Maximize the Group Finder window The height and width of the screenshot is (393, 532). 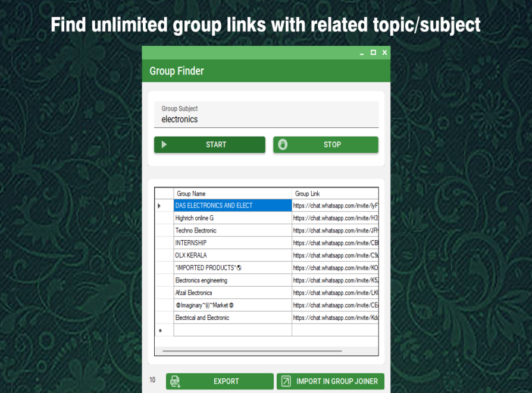[x=373, y=52]
